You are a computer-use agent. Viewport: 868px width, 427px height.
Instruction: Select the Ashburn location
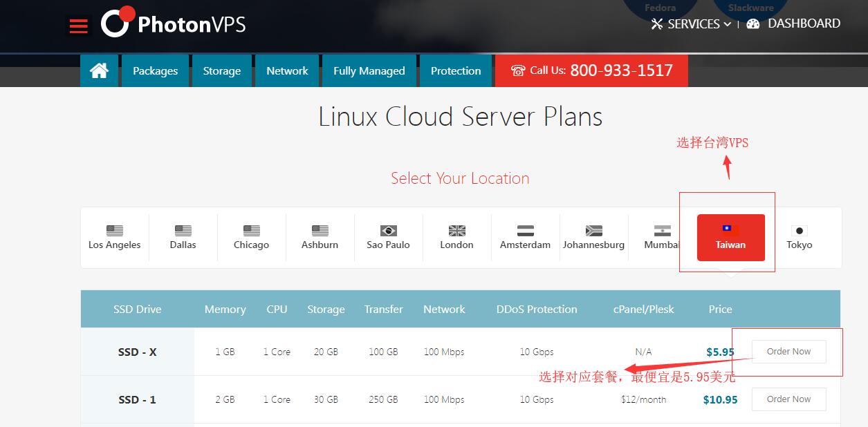320,238
